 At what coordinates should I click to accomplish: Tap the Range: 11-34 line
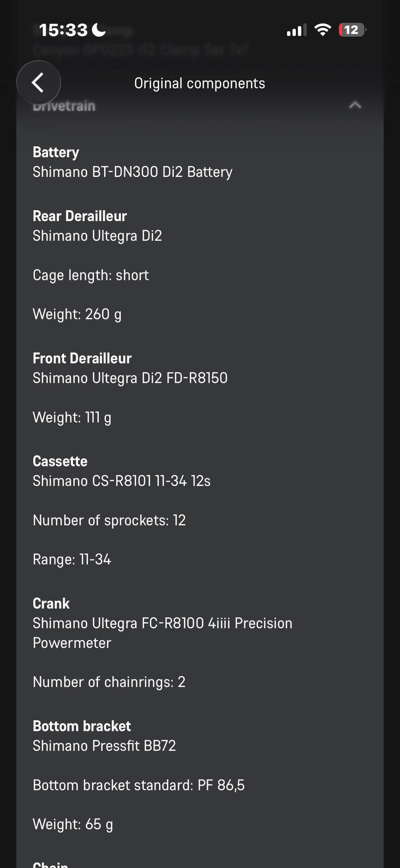coord(72,559)
